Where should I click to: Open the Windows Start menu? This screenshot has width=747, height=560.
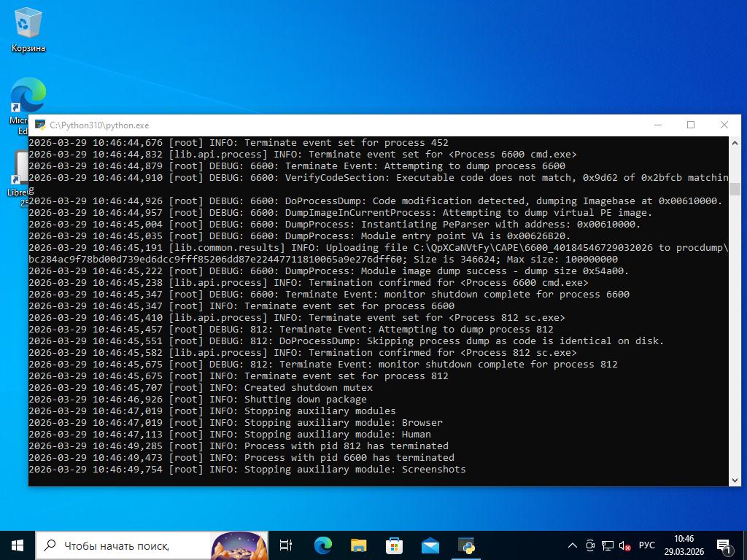point(18,545)
